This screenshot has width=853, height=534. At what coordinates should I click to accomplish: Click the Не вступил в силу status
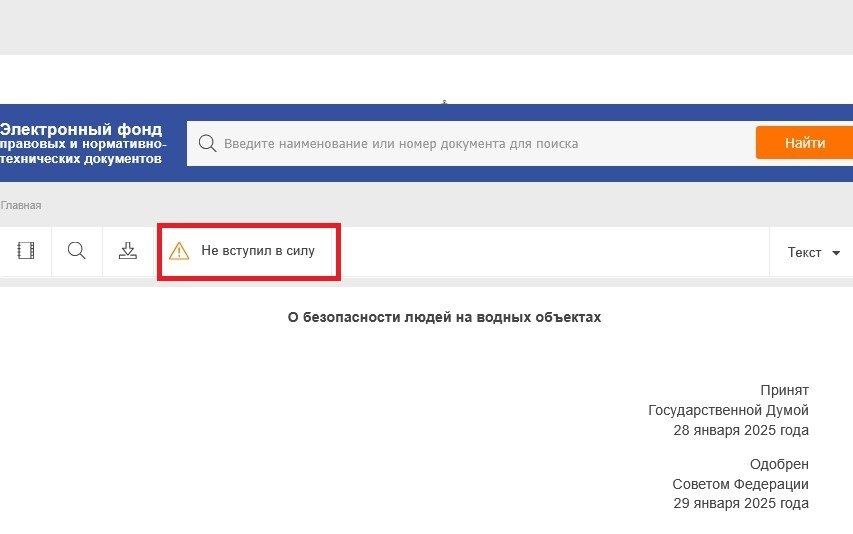[258, 251]
